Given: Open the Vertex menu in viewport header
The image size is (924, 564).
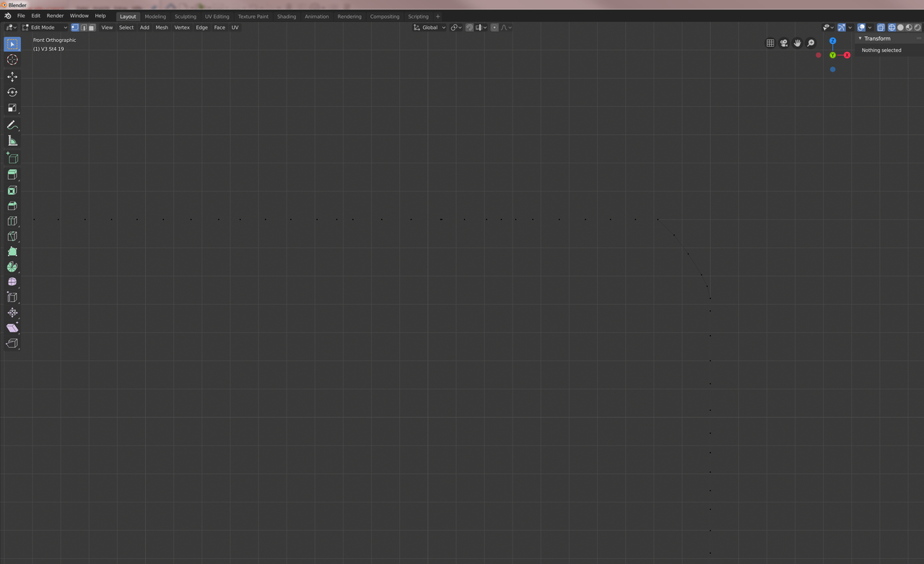Looking at the screenshot, I should click(x=182, y=27).
